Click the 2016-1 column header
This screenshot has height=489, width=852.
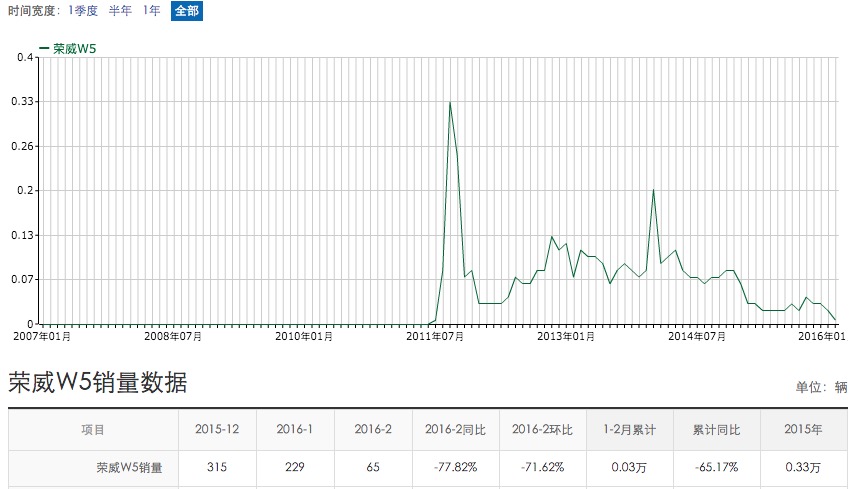(295, 429)
